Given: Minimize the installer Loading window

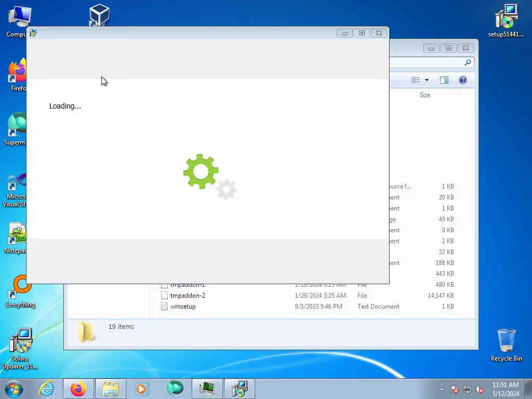Looking at the screenshot, I should pos(344,33).
